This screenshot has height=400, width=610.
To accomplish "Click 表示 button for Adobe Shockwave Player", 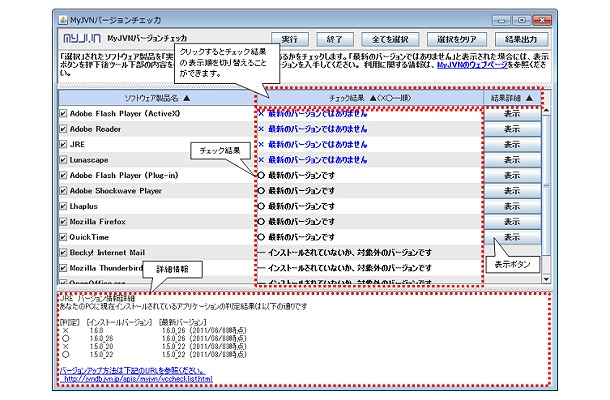I will click(x=512, y=191).
